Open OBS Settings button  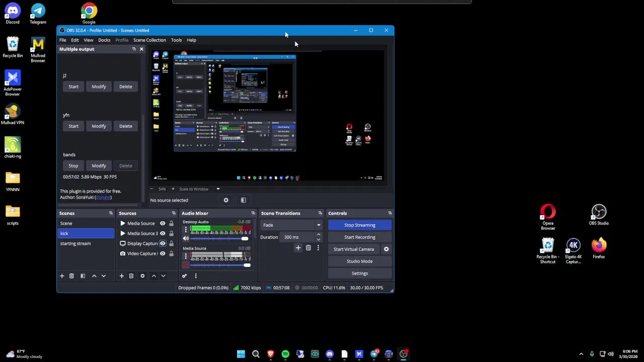[x=360, y=274]
